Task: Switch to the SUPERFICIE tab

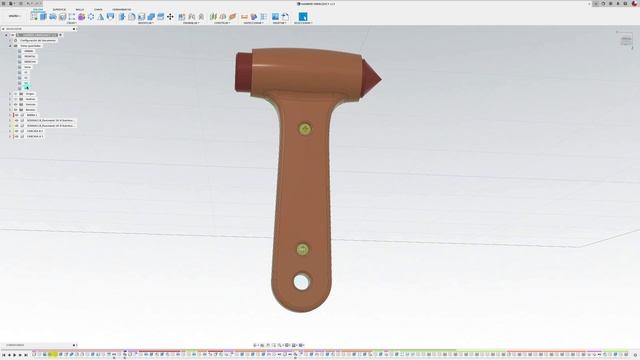Action: click(x=59, y=9)
